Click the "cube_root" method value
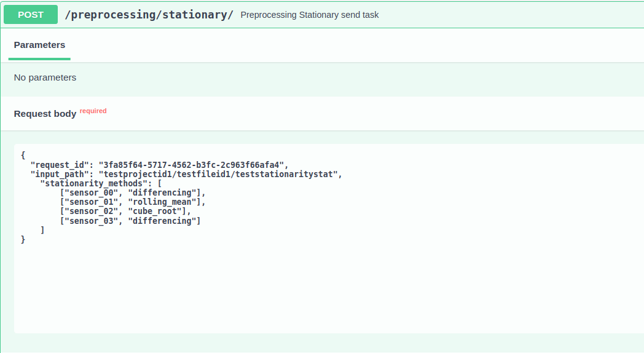 tap(158, 212)
